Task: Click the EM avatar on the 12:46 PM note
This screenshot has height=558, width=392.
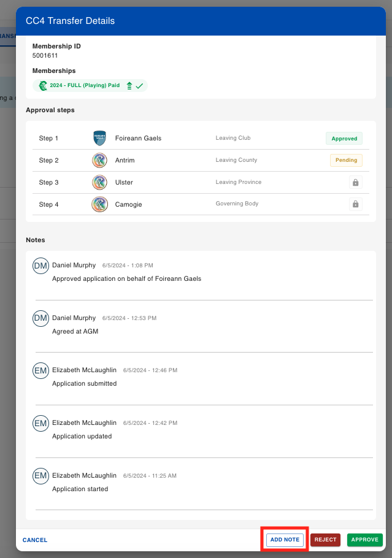Action: click(40, 370)
